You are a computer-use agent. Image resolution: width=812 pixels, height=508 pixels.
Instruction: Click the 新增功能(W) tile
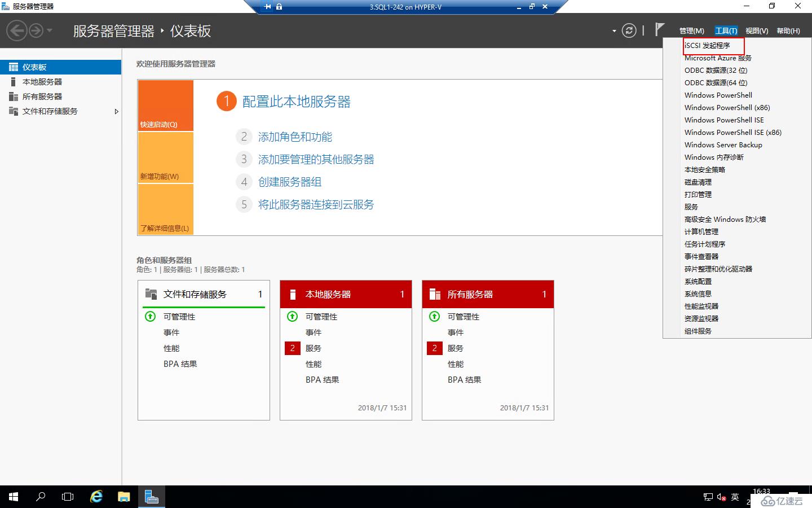click(x=166, y=157)
